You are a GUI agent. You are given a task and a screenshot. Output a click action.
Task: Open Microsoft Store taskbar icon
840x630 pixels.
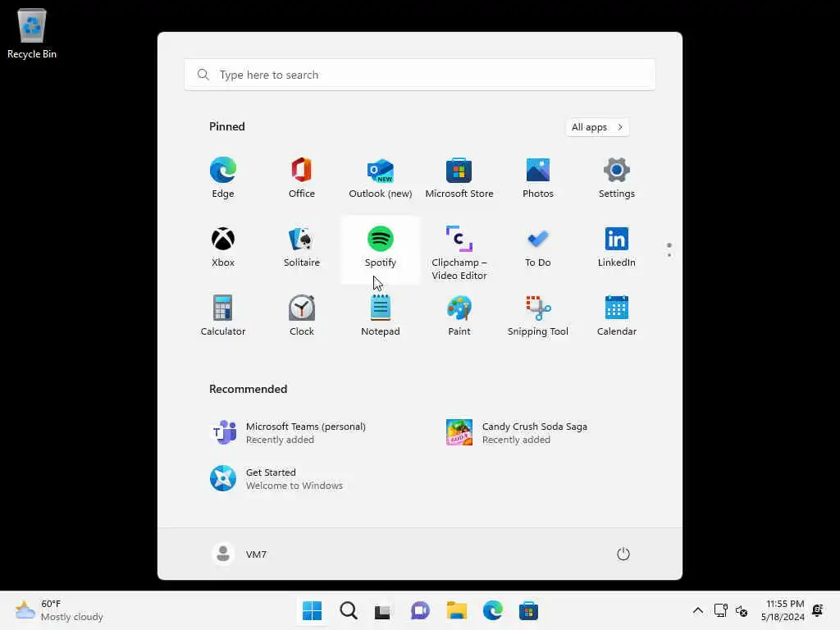click(x=528, y=610)
